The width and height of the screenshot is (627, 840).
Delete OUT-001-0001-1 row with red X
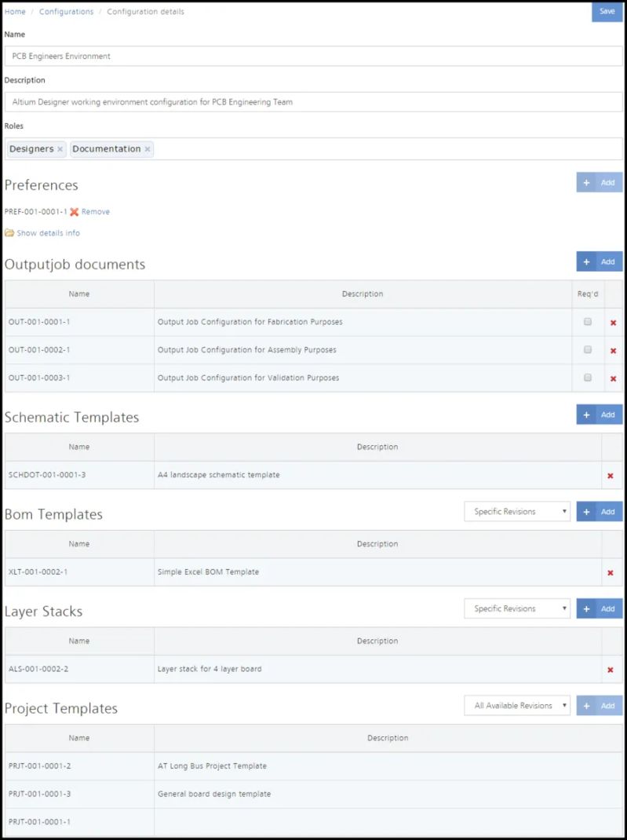[614, 323]
